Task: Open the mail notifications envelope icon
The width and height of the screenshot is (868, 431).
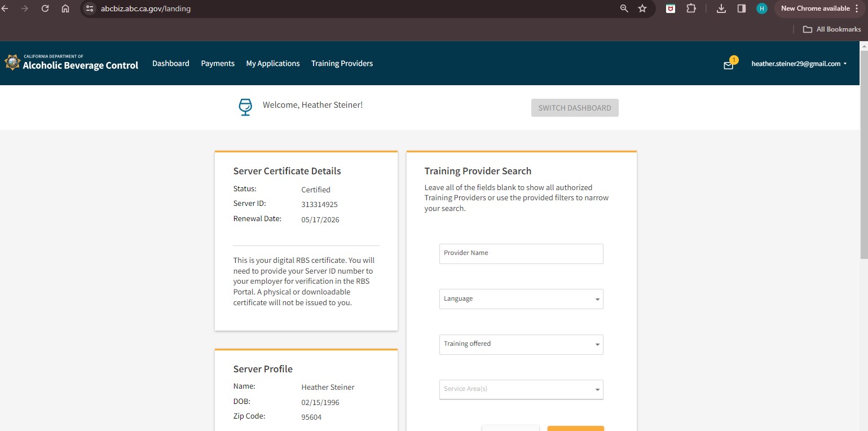Action: pyautogui.click(x=728, y=65)
